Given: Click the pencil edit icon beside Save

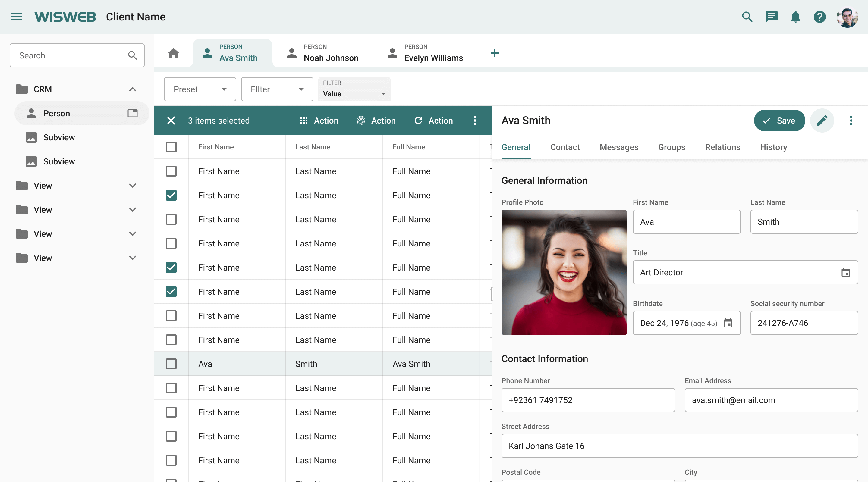Looking at the screenshot, I should tap(822, 120).
